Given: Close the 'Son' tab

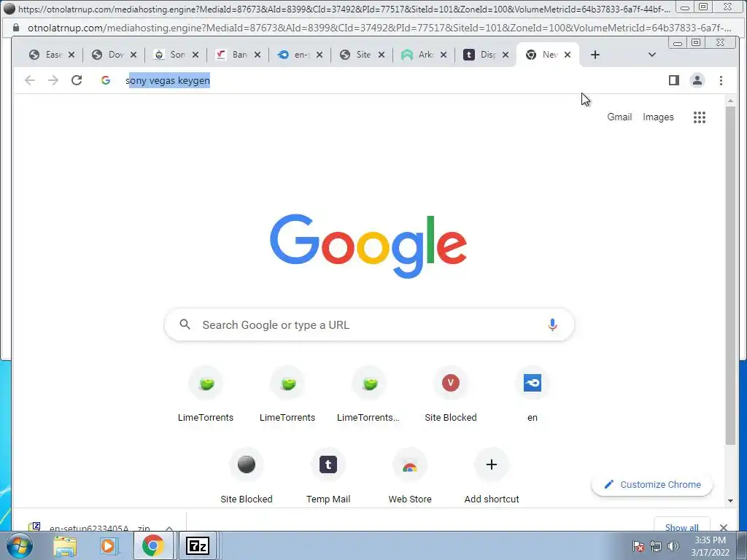Looking at the screenshot, I should [x=196, y=55].
